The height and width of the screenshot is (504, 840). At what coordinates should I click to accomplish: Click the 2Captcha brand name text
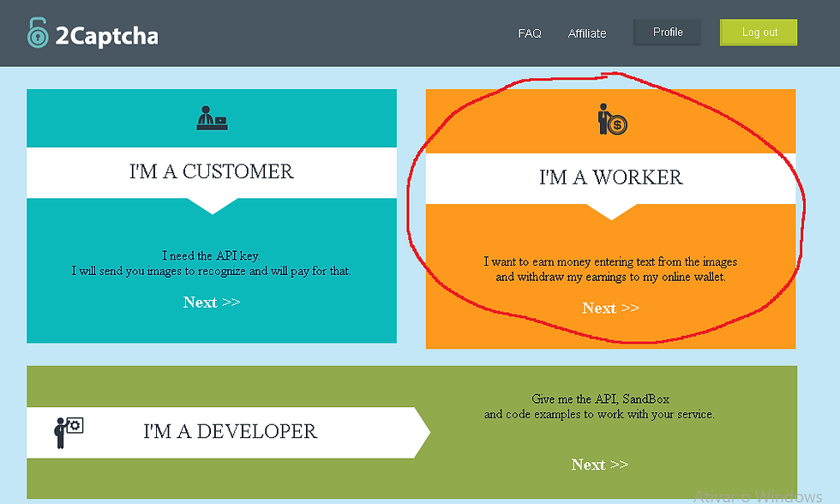point(106,36)
